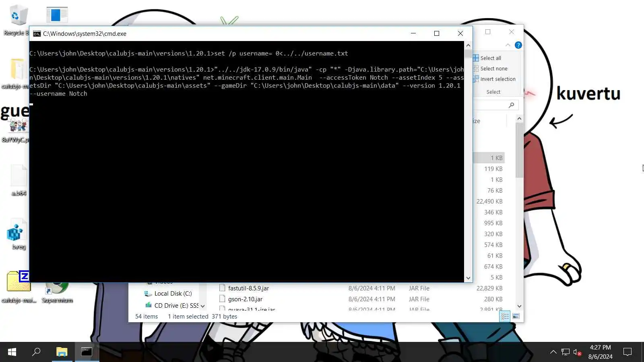Viewport: 644px width, 362px height.
Task: Open the a.b64 file on desktop
Action: (19, 180)
